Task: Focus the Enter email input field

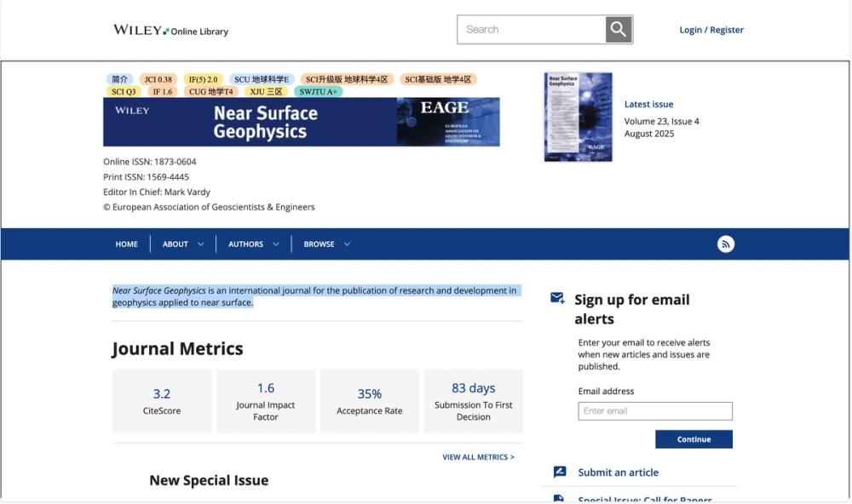Action: tap(655, 411)
